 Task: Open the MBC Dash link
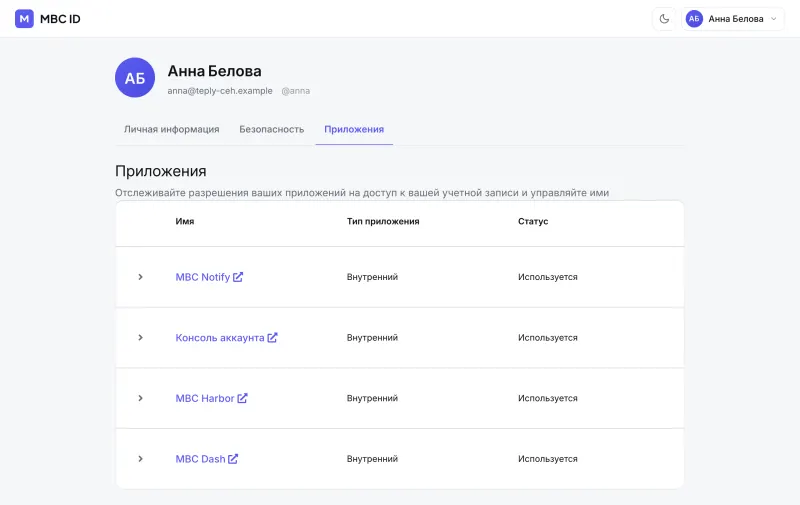point(207,459)
